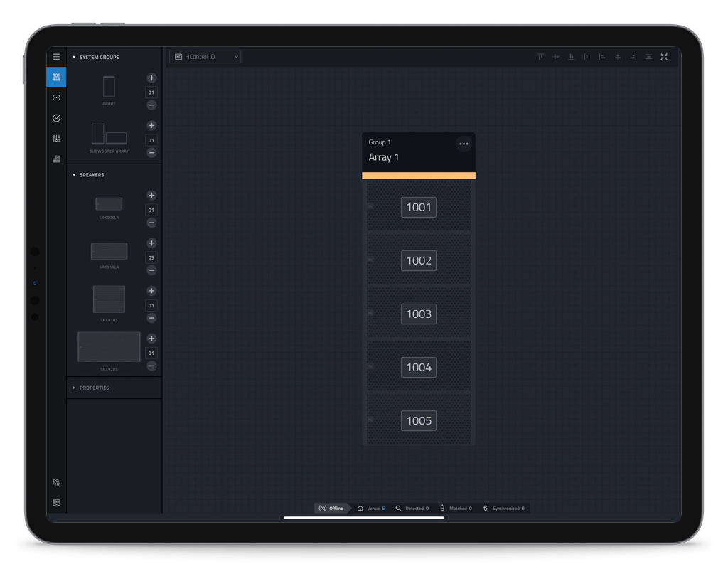Select the EQ bars sidebar icon
The image size is (728, 569).
click(x=56, y=159)
